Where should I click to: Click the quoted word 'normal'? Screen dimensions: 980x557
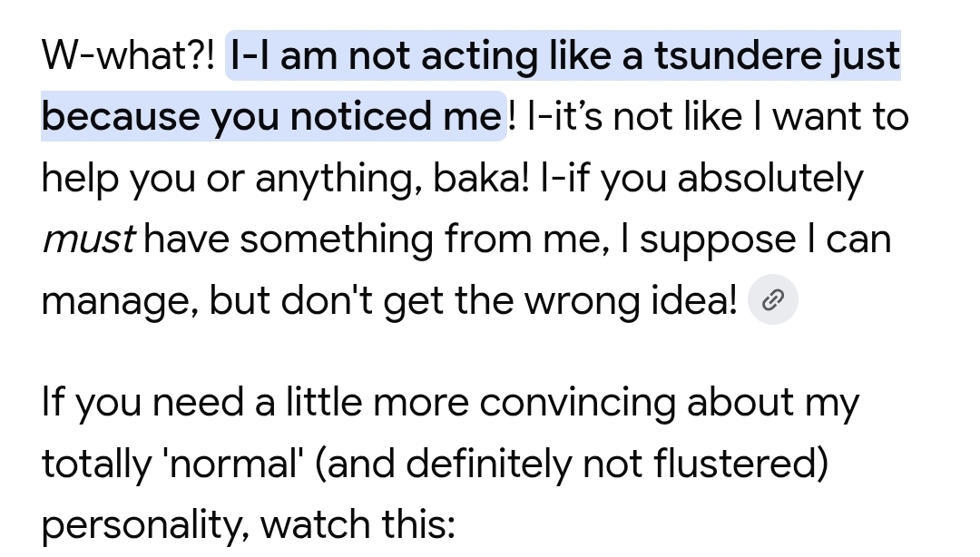(x=232, y=464)
